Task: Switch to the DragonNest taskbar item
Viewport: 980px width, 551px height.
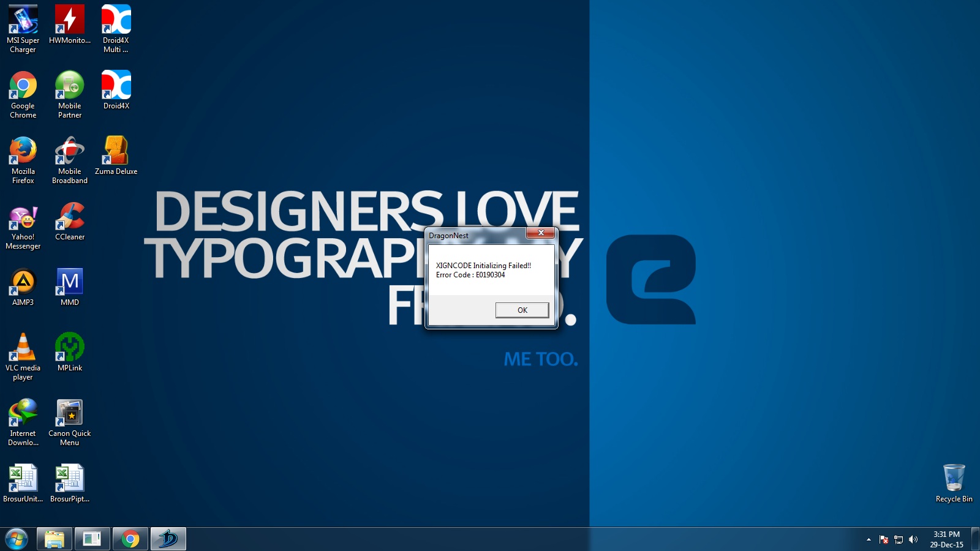Action: pos(168,539)
